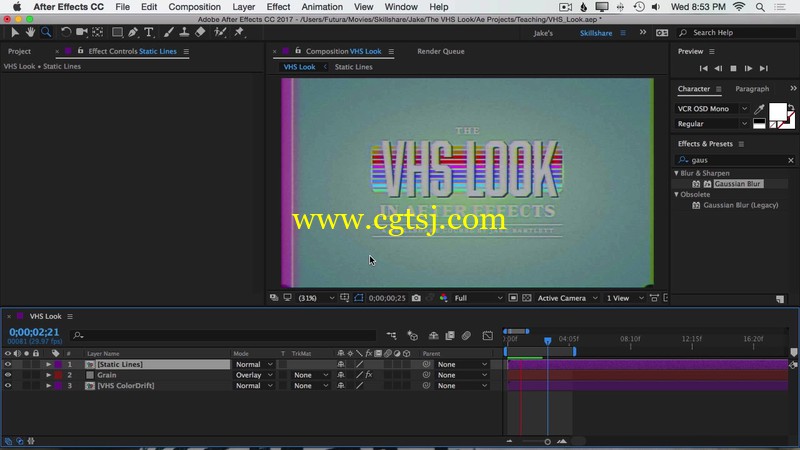
Task: Toggle the fx switch on Grain layer
Action: coord(369,375)
